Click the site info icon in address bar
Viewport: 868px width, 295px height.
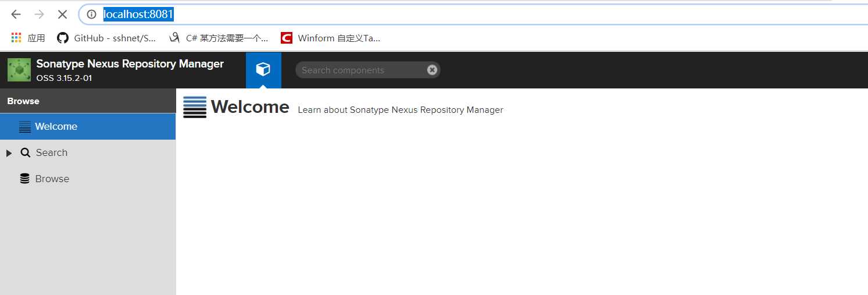pos(91,15)
